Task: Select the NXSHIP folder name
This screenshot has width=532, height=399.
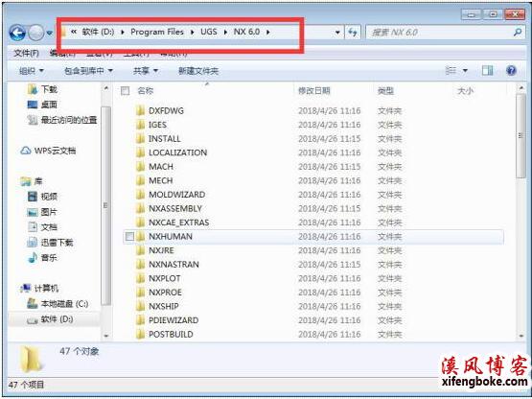Action: pyautogui.click(x=164, y=306)
